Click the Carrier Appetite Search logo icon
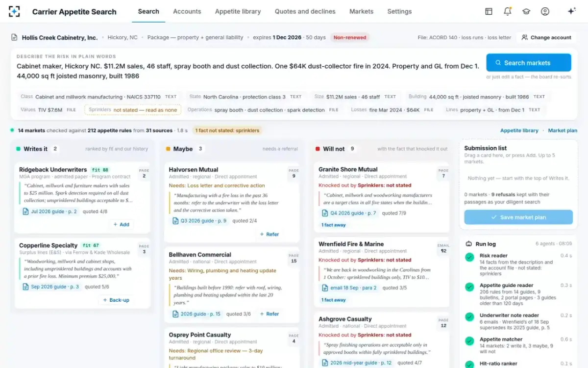The width and height of the screenshot is (588, 368). pos(14,11)
